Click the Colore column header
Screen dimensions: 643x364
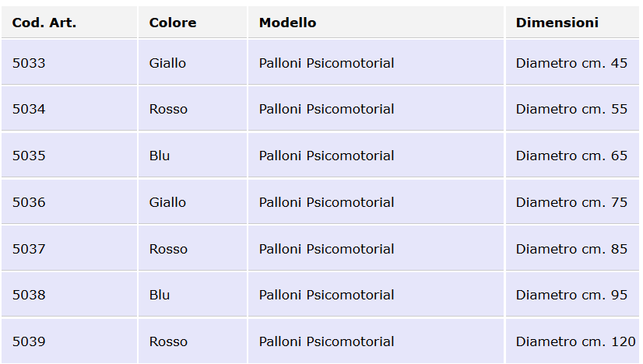173,23
